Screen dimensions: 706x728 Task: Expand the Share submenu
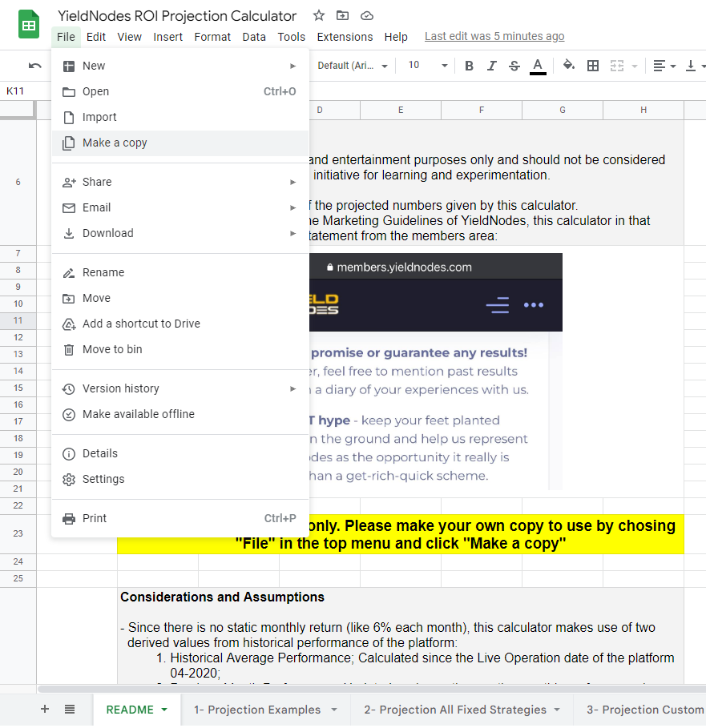pyautogui.click(x=180, y=182)
